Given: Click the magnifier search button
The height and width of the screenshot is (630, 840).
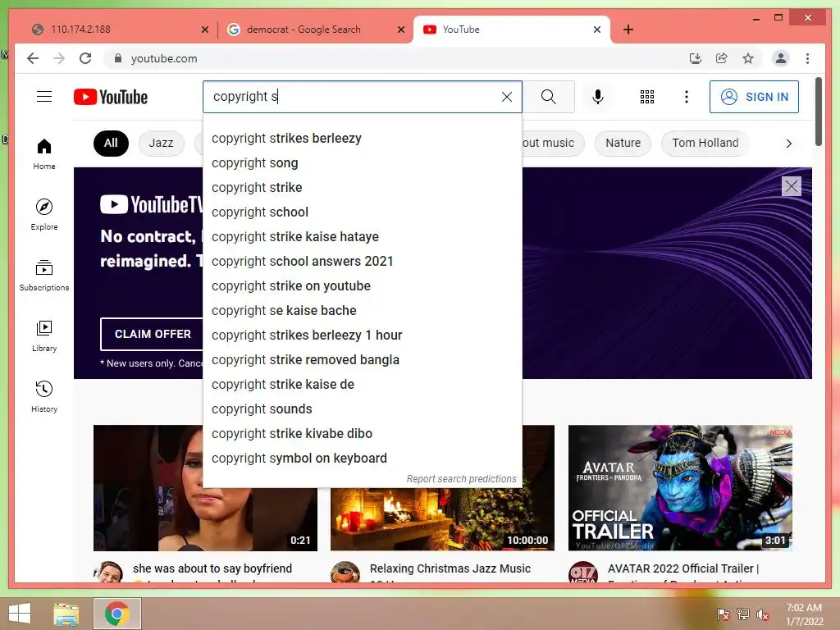Looking at the screenshot, I should [x=548, y=97].
